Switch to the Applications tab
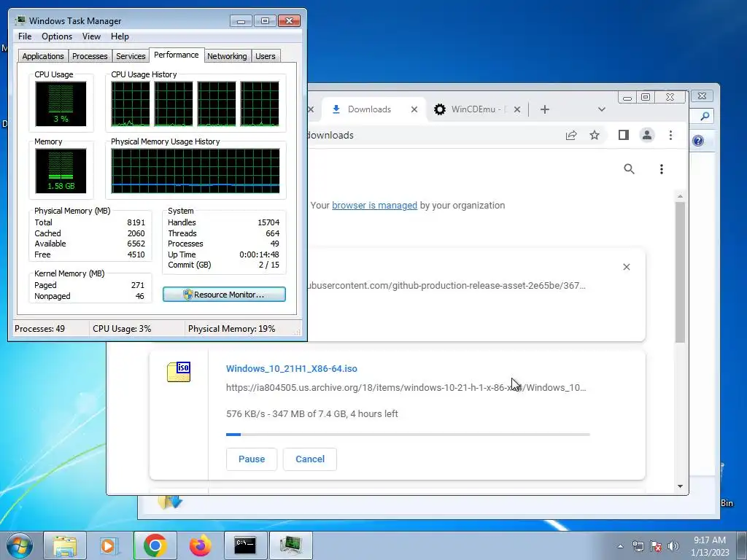This screenshot has width=747, height=560. tap(43, 56)
